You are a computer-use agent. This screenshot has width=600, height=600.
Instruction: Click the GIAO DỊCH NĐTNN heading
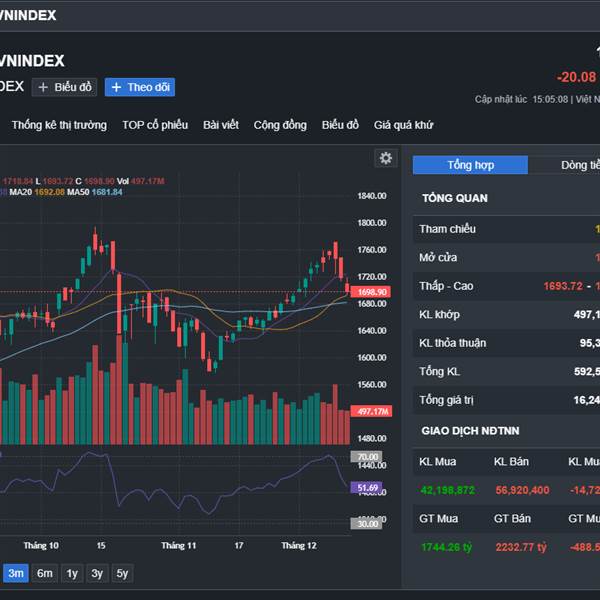(470, 431)
